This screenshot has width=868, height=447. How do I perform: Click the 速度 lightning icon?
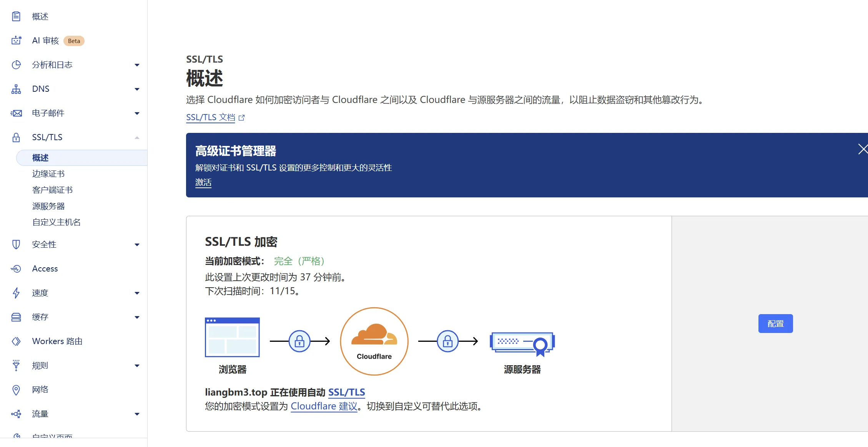pos(16,293)
